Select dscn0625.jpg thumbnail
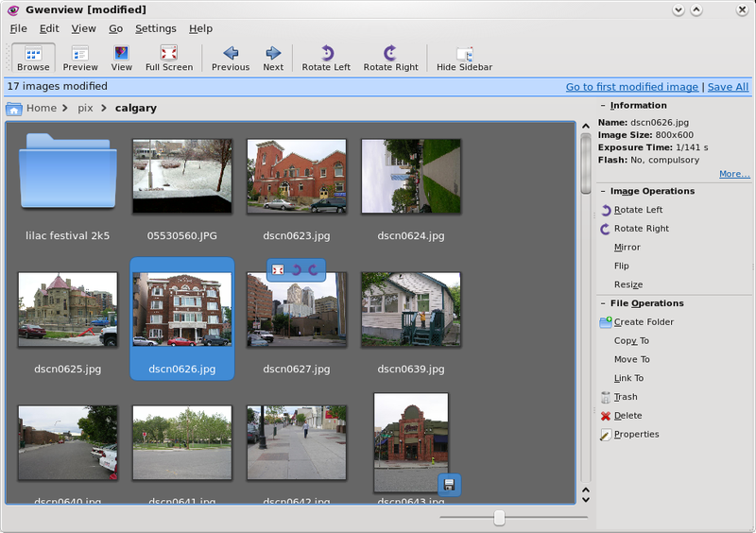Viewport: 756px width, 533px height. coord(67,310)
